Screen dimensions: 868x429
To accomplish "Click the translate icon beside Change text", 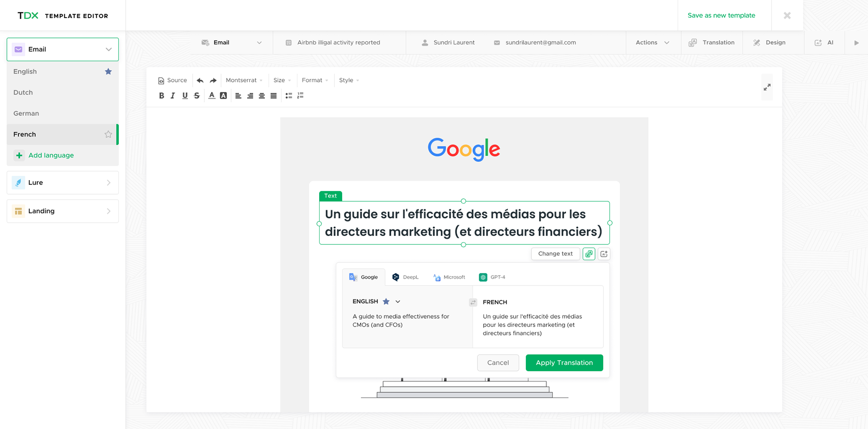I will click(589, 254).
